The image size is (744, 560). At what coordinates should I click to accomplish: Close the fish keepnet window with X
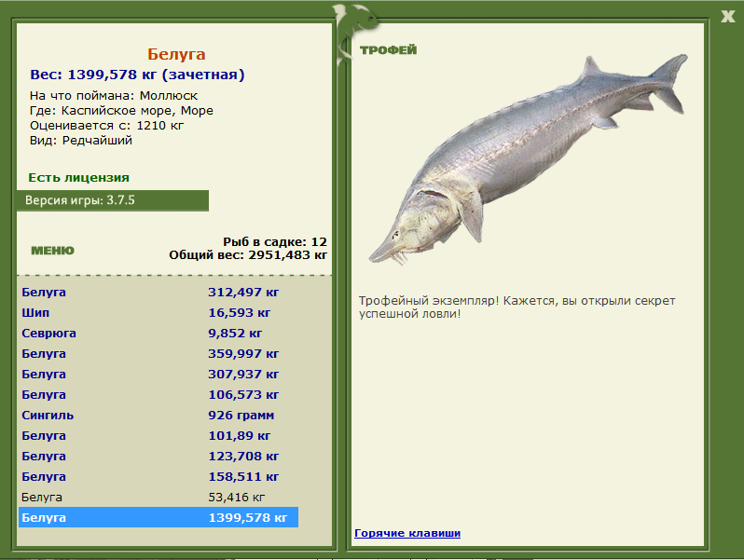[727, 17]
